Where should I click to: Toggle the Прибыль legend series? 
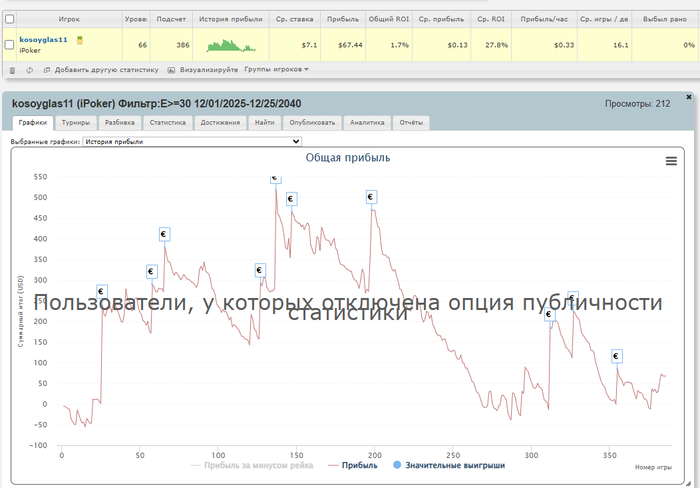[353, 465]
